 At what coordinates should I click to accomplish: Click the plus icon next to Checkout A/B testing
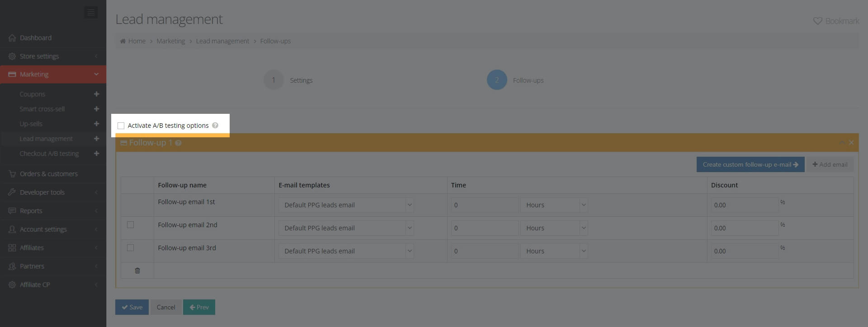click(x=96, y=154)
